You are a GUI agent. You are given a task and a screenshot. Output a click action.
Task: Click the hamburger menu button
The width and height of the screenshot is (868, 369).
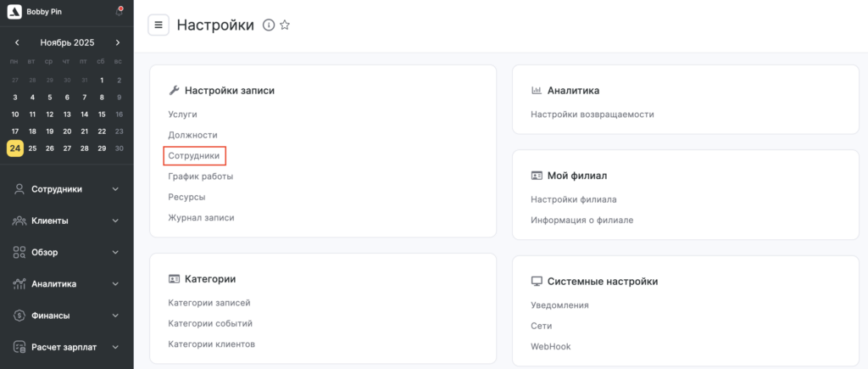tap(159, 25)
